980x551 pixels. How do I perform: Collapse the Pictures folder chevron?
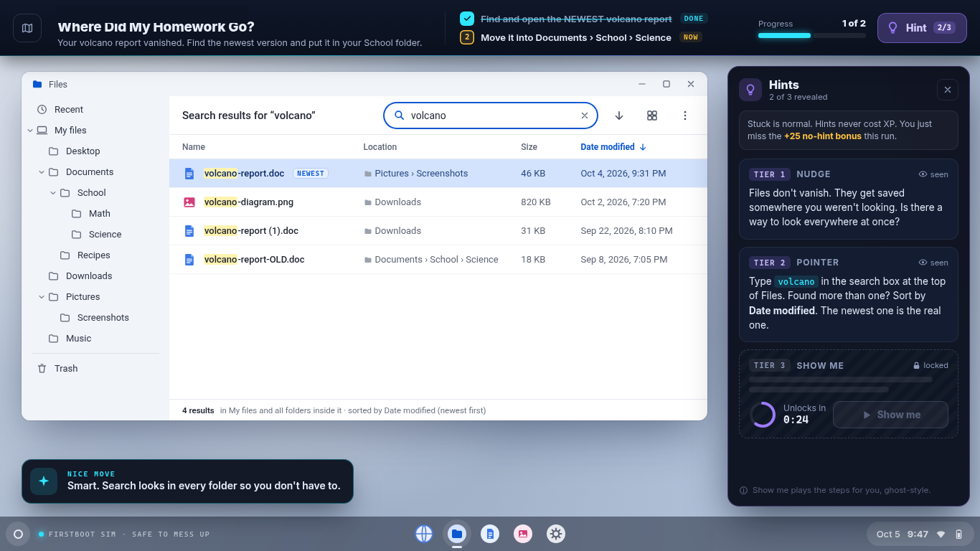pos(42,297)
